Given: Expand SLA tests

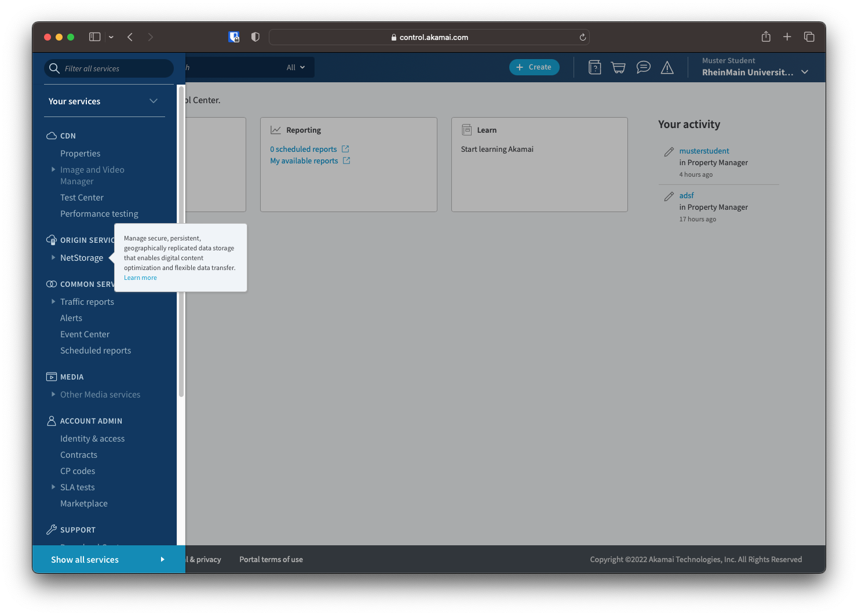Looking at the screenshot, I should (53, 487).
